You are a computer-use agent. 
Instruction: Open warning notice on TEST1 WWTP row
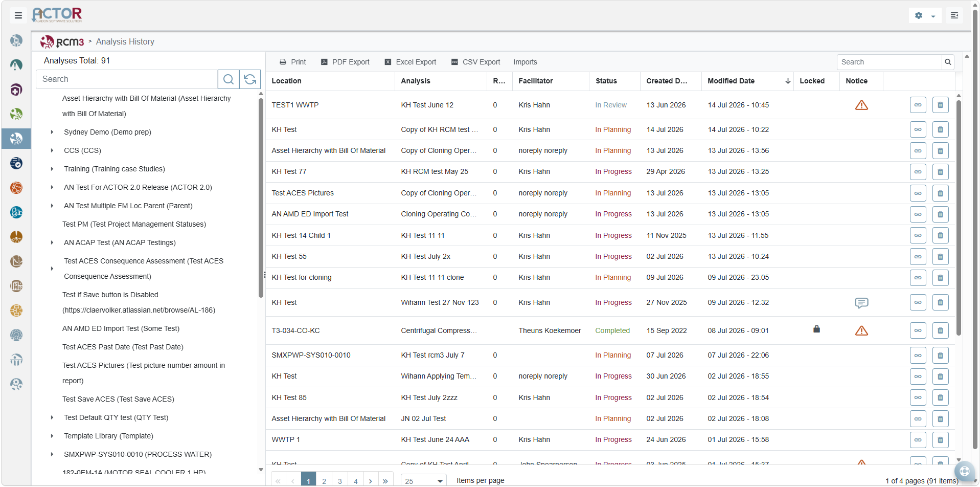(x=861, y=105)
